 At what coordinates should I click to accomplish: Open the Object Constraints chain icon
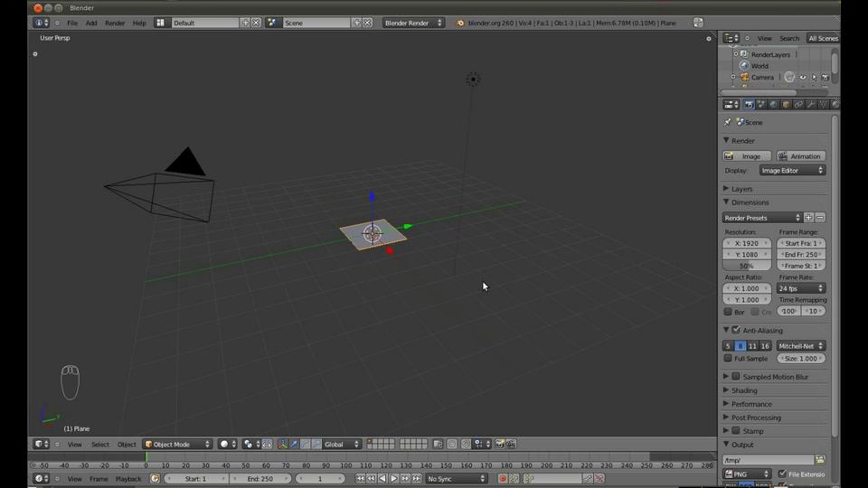[x=798, y=105]
